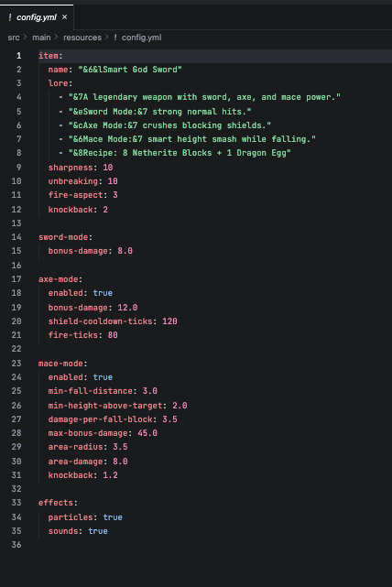Place cursor on the mace-mode enabled true value
Viewport: 392px width, 587px height.
[x=103, y=377]
